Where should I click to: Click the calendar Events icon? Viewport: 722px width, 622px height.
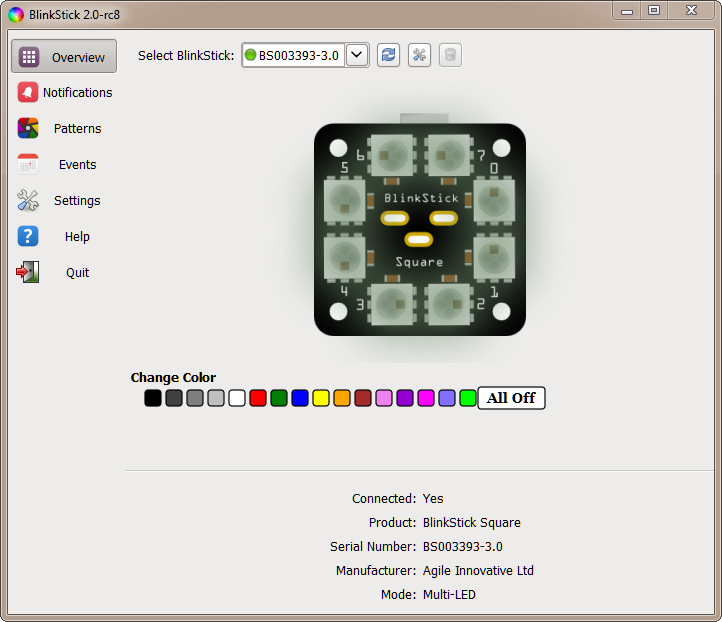(28, 164)
